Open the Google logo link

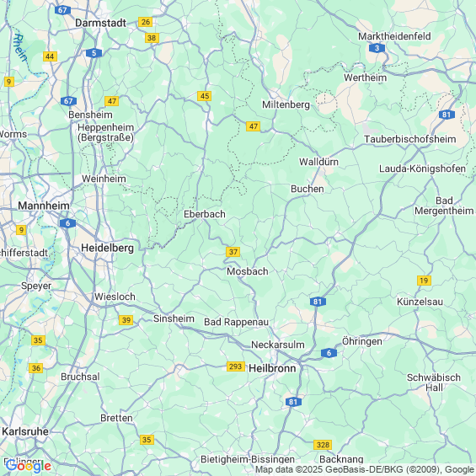(29, 466)
